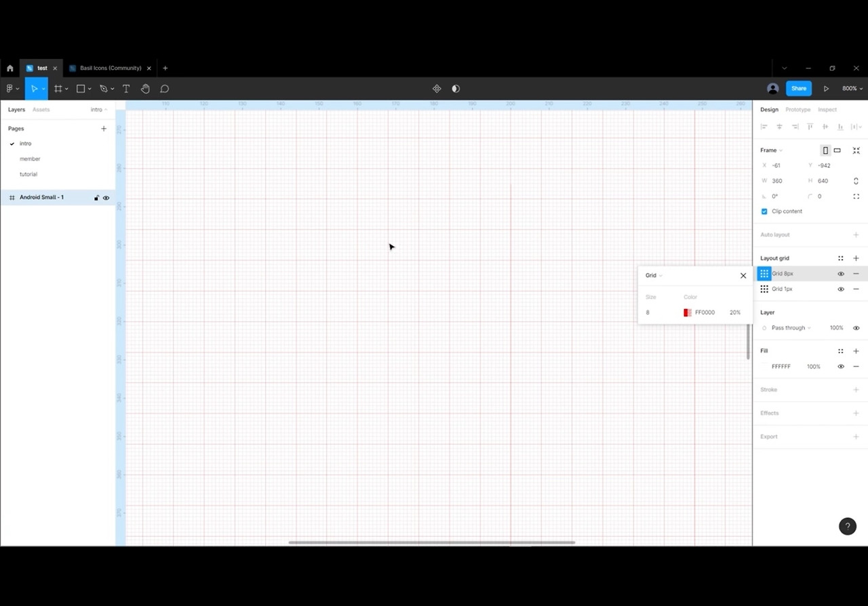868x606 pixels.
Task: Open the Grid type dropdown in popup
Action: (x=654, y=276)
